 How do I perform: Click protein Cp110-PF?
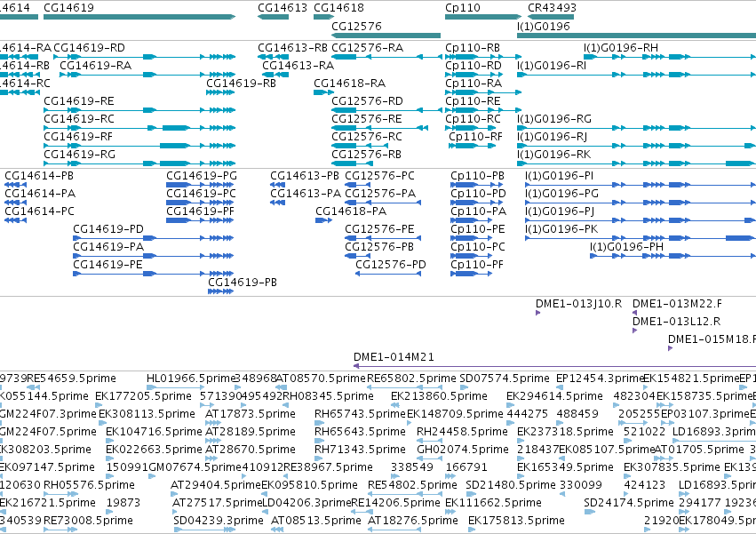pos(472,274)
